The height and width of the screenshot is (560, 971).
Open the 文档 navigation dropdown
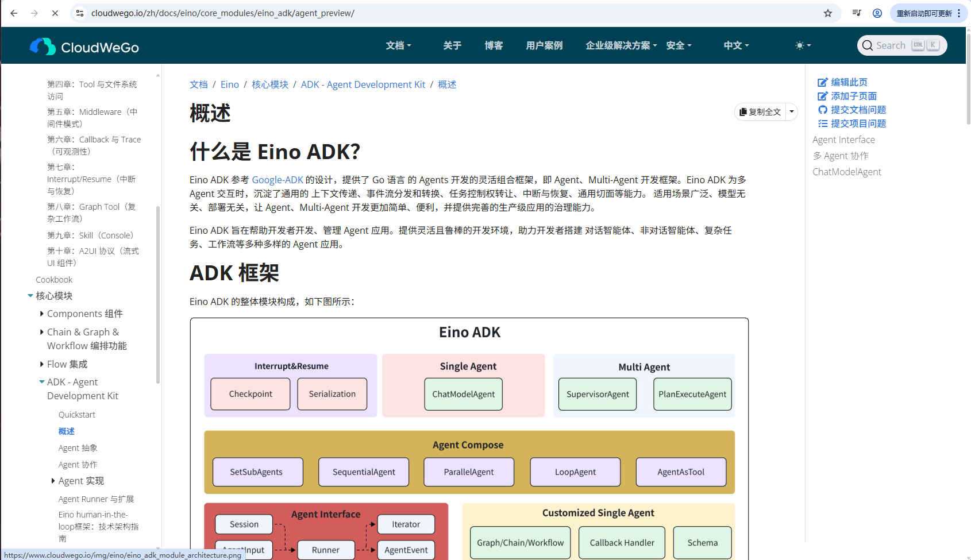pos(398,45)
